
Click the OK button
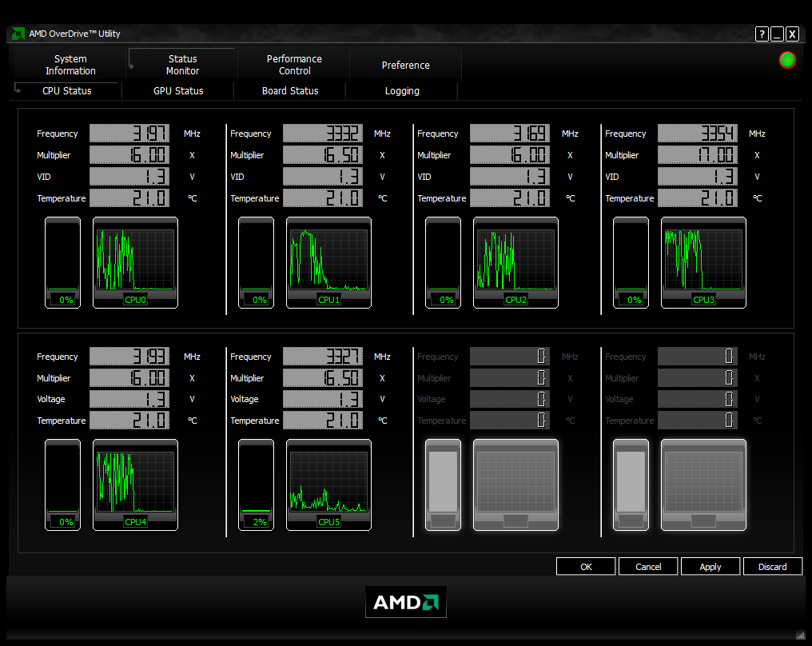pos(586,567)
